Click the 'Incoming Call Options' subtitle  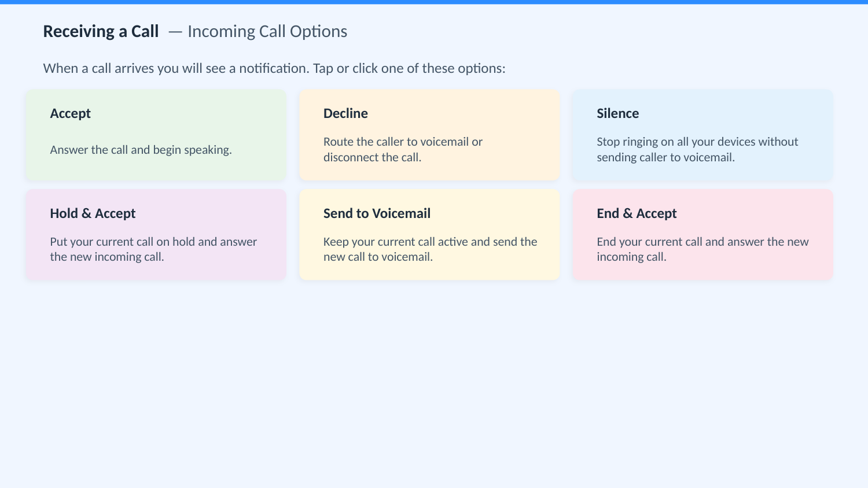tap(267, 31)
